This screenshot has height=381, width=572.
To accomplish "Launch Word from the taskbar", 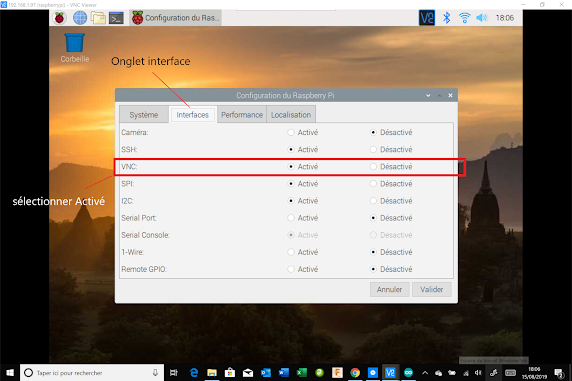I will click(x=283, y=373).
